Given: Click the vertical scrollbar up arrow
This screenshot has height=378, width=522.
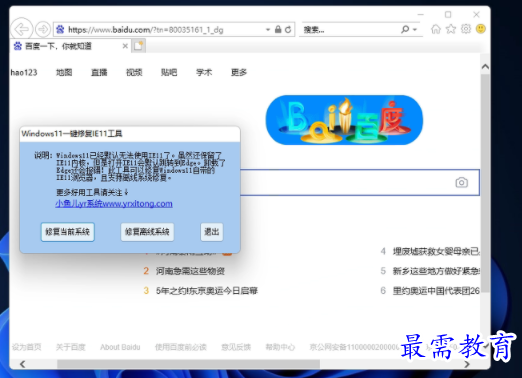Looking at the screenshot, I should [x=485, y=67].
